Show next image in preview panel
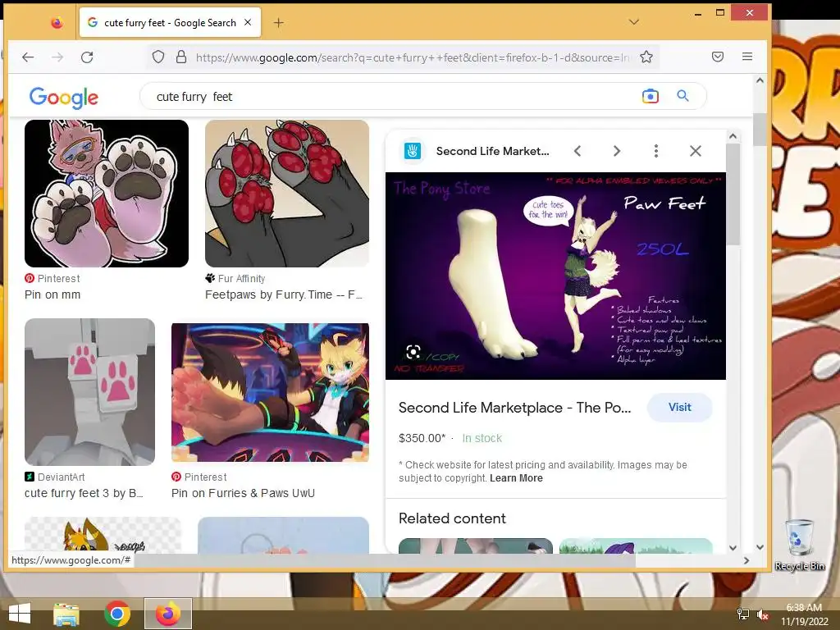840x630 pixels. click(617, 151)
